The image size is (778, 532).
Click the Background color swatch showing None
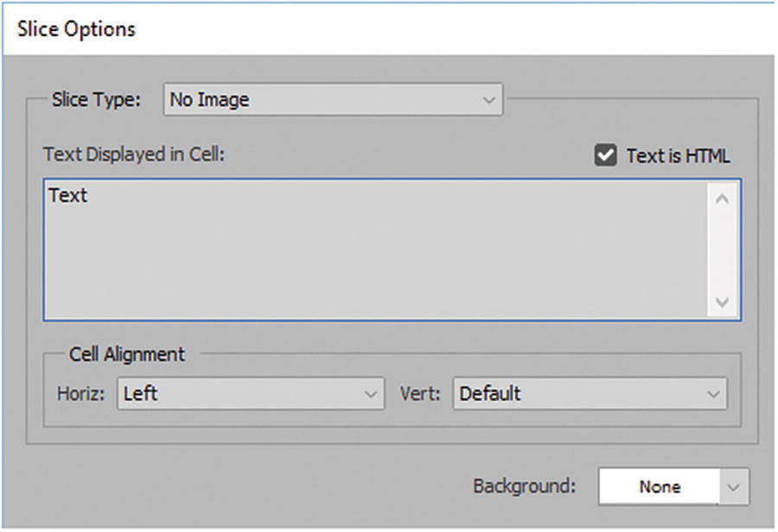pos(659,487)
